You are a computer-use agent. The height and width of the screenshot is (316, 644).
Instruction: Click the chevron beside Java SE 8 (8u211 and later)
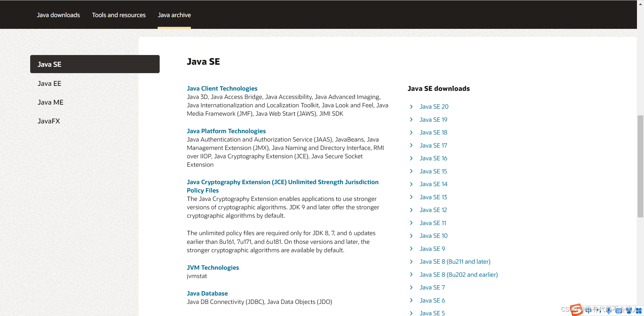click(411, 262)
